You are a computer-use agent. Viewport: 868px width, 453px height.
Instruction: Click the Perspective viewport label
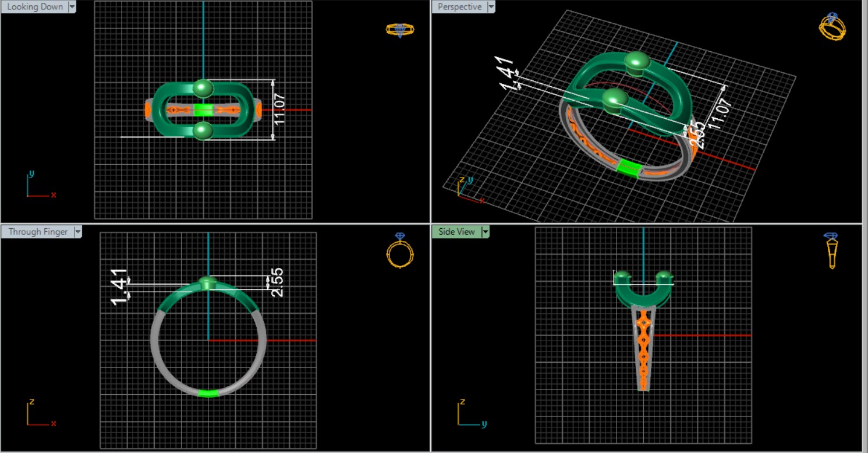(459, 7)
